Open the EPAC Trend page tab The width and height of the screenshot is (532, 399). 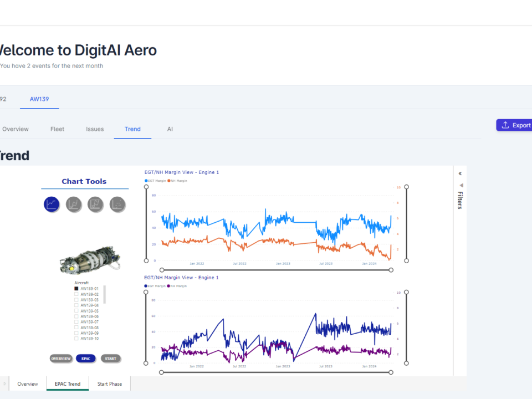[x=68, y=383]
